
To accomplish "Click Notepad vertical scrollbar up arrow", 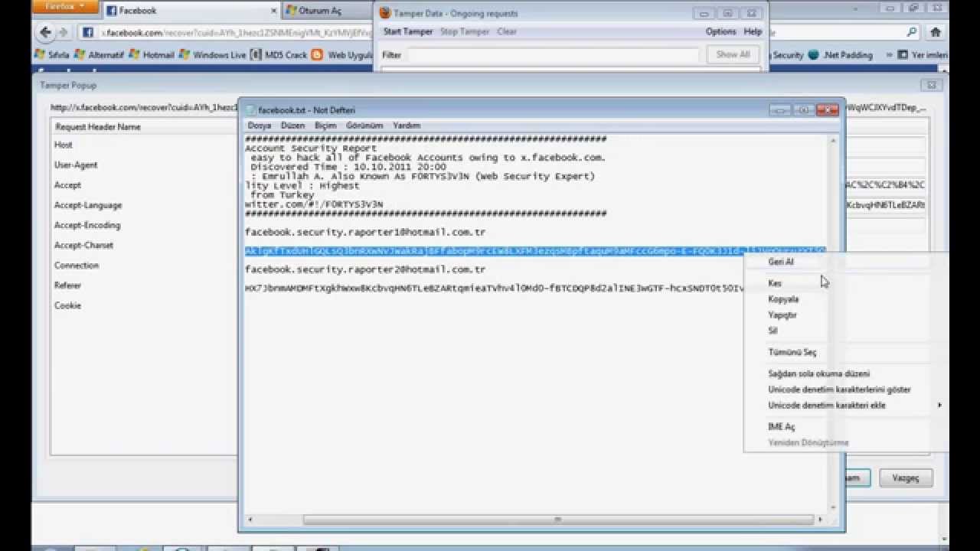I will [x=833, y=141].
